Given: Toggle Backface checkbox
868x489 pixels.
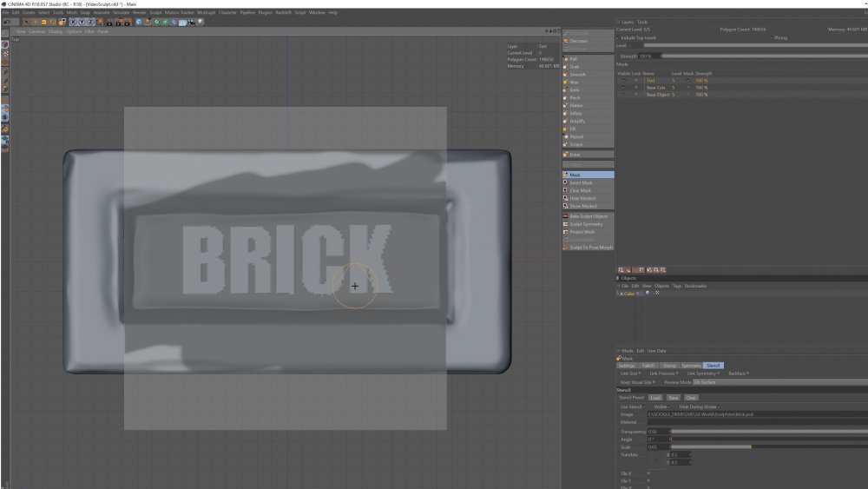Looking at the screenshot, I should [748, 373].
